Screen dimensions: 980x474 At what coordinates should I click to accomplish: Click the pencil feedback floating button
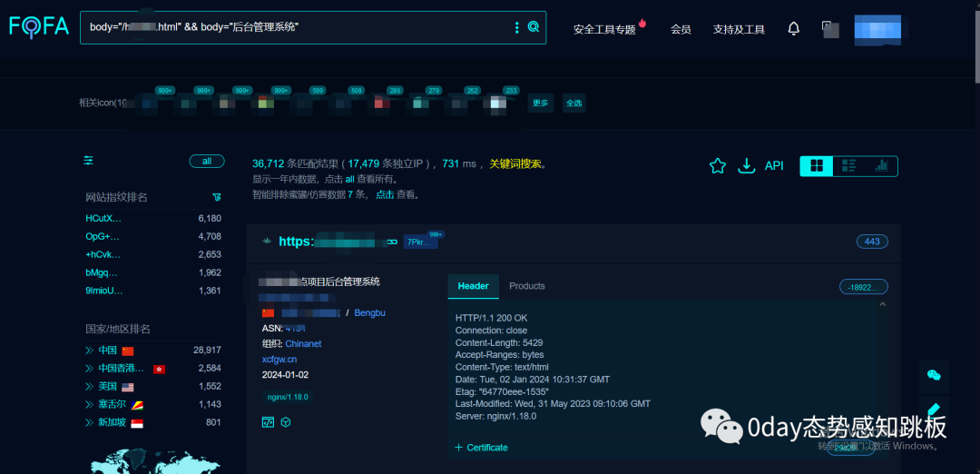coord(934,408)
